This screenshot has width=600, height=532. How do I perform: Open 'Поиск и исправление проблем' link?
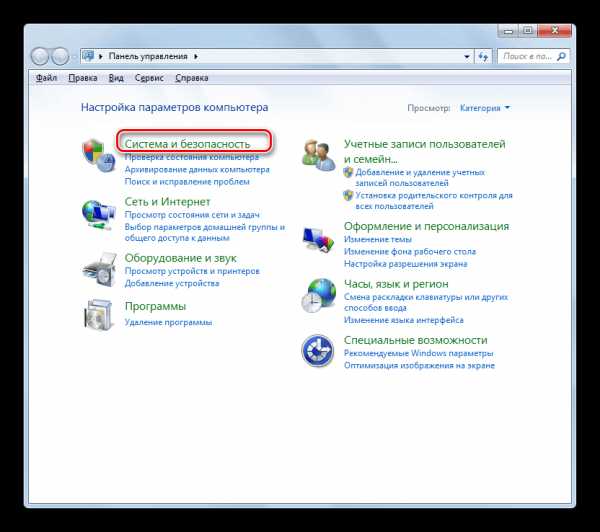(x=187, y=182)
